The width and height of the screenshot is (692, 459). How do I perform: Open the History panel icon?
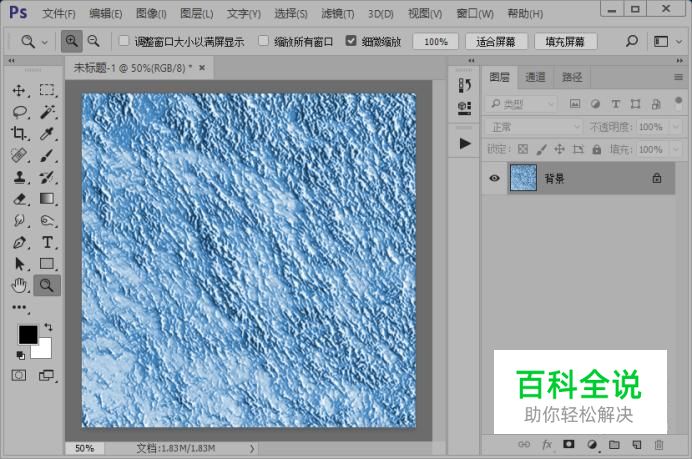pos(464,85)
